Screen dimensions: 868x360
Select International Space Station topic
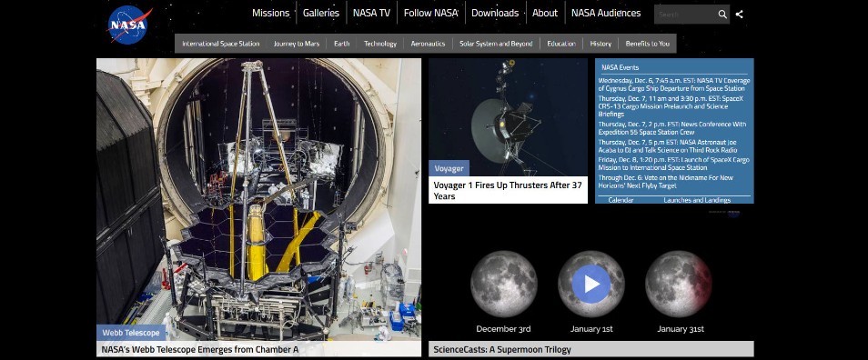tap(221, 44)
